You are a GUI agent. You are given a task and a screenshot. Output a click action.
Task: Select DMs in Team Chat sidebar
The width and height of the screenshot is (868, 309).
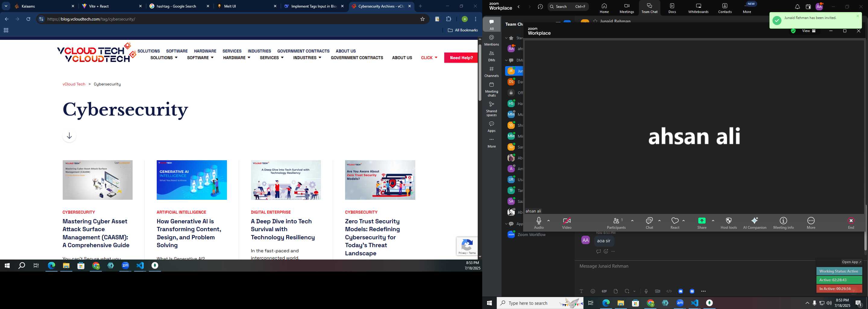[492, 56]
